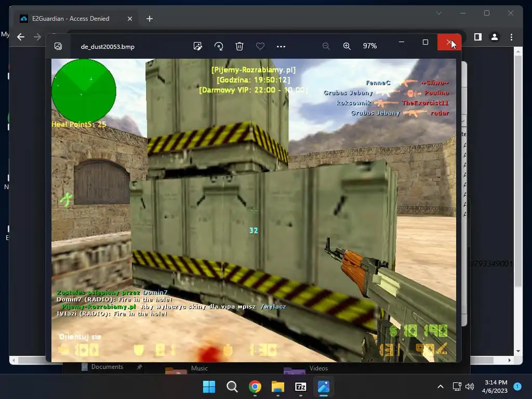Open File Explorer from the taskbar
The height and width of the screenshot is (399, 532).
point(277,387)
